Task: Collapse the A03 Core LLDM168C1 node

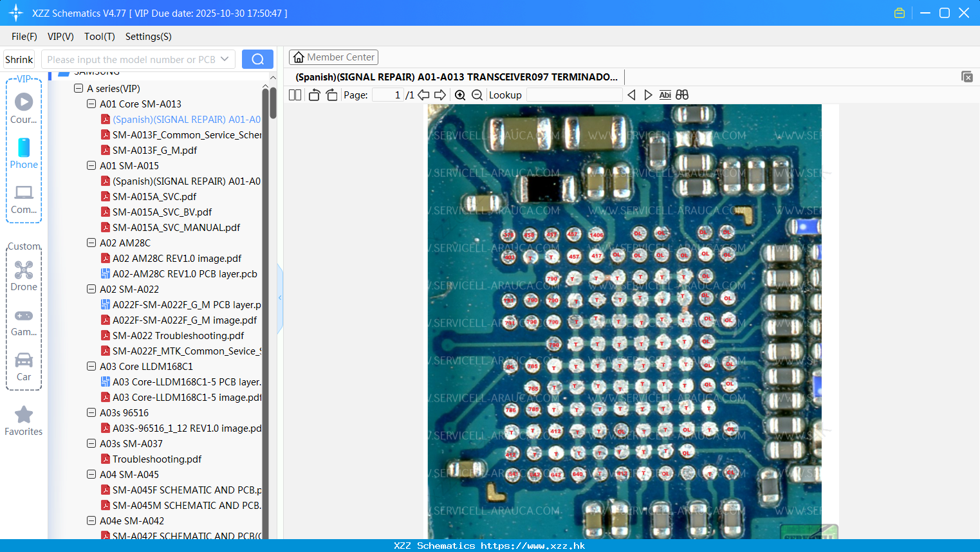Action: point(91,366)
